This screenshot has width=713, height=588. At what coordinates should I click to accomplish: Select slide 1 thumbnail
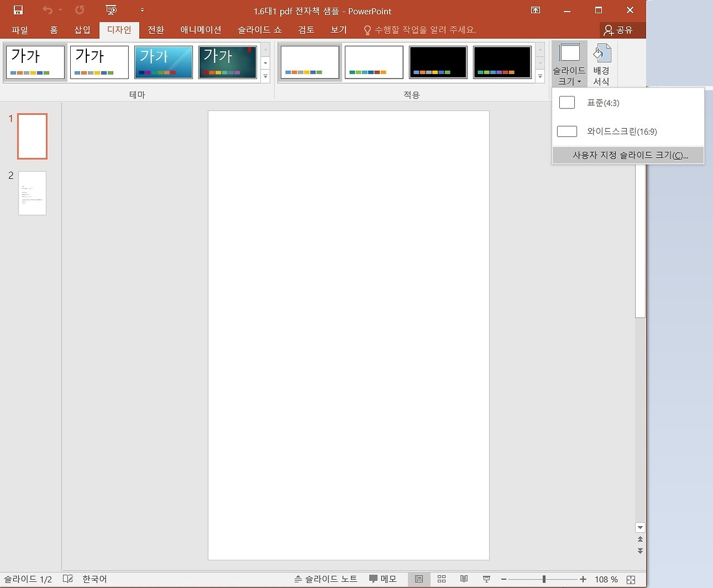(32, 136)
